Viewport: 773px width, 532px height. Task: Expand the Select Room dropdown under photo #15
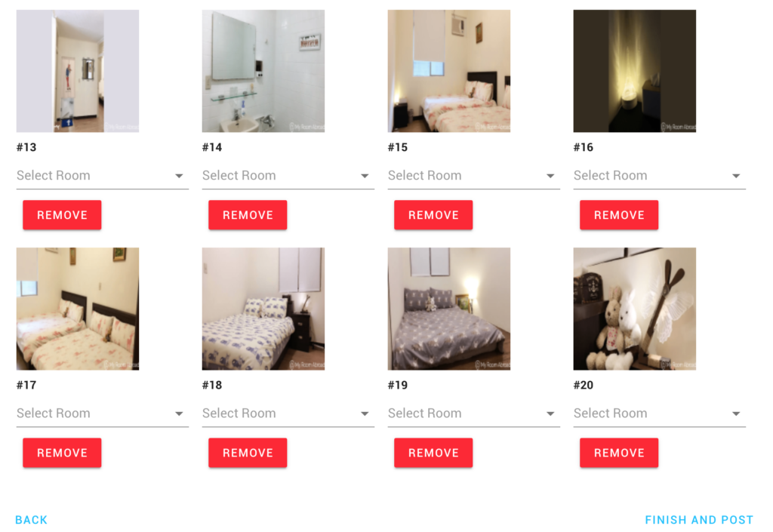[474, 176]
